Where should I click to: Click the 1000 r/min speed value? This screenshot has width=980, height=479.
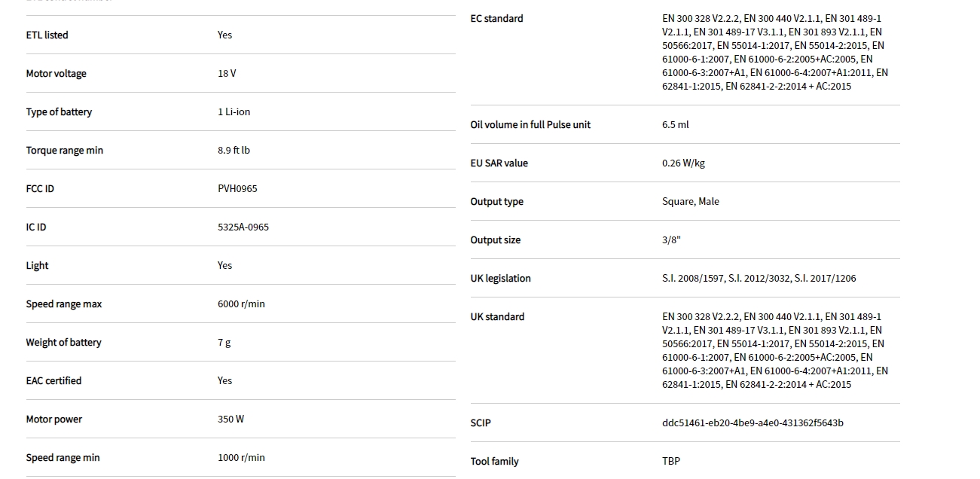click(241, 458)
